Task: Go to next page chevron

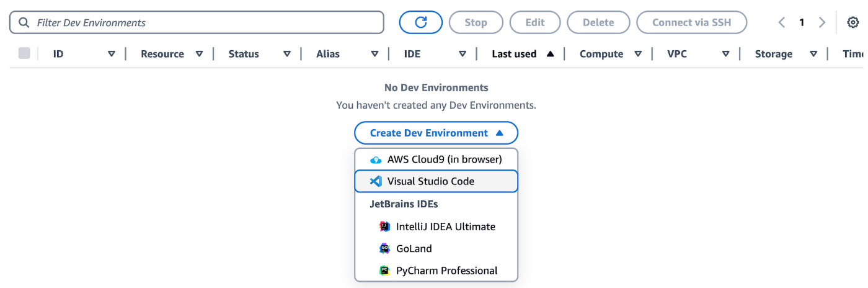Action: pos(822,22)
